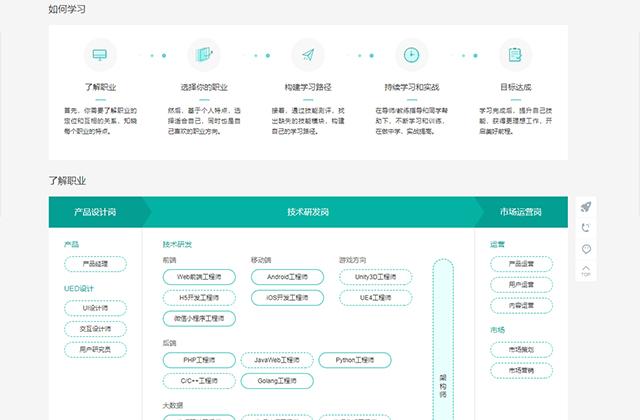Screen dimensions: 640x420
Task: Open the Android工程师 career
Action: (x=287, y=277)
